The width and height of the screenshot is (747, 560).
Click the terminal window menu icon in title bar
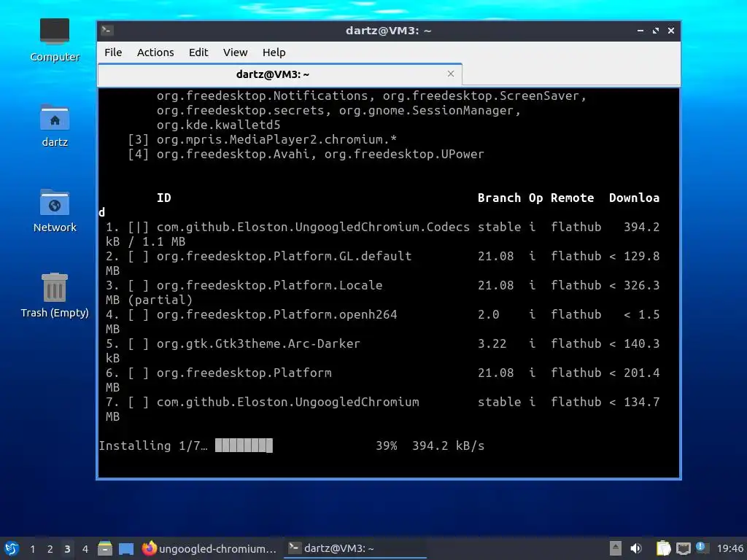pos(107,31)
